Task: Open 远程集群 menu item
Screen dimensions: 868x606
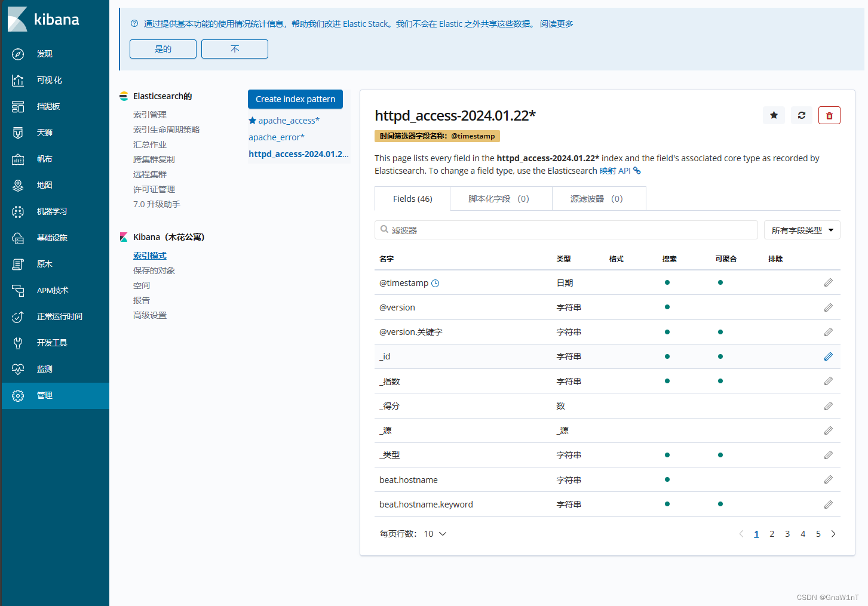Action: pyautogui.click(x=150, y=174)
